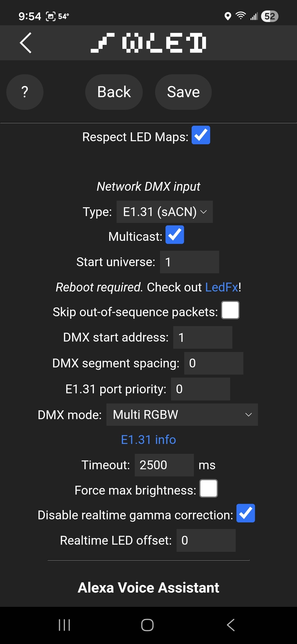Tap the Android back navigation arrow
The height and width of the screenshot is (644, 297).
pyautogui.click(x=231, y=625)
